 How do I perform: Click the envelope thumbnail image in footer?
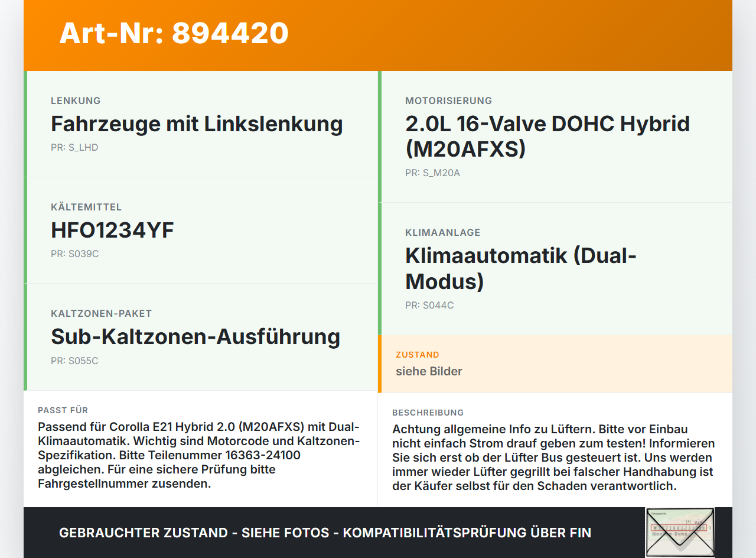click(680, 532)
